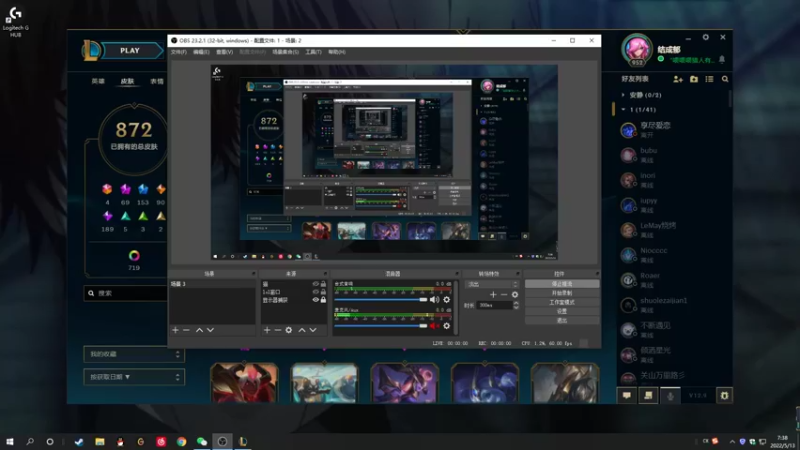The width and height of the screenshot is (800, 450).
Task: Open friends list sort options icon
Action: pos(709,79)
